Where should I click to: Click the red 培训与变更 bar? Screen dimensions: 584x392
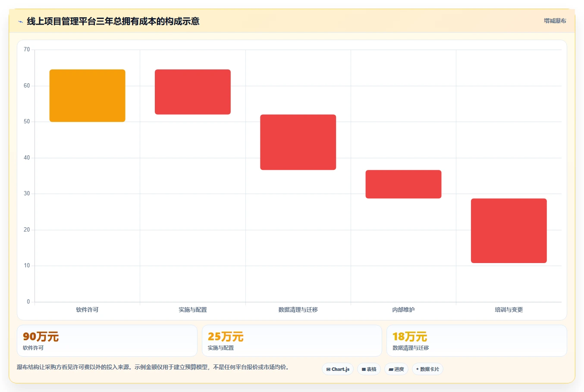point(509,231)
